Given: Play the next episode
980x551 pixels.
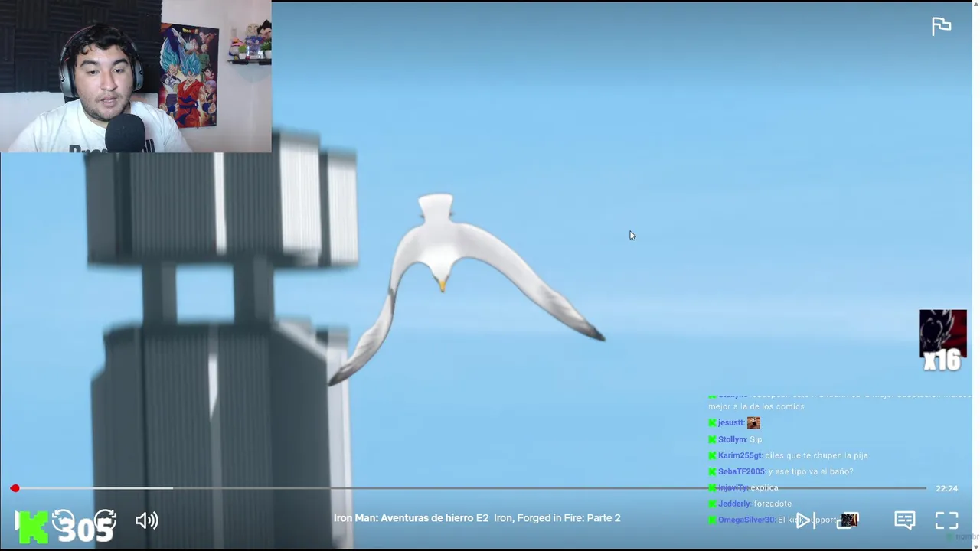Looking at the screenshot, I should point(805,520).
